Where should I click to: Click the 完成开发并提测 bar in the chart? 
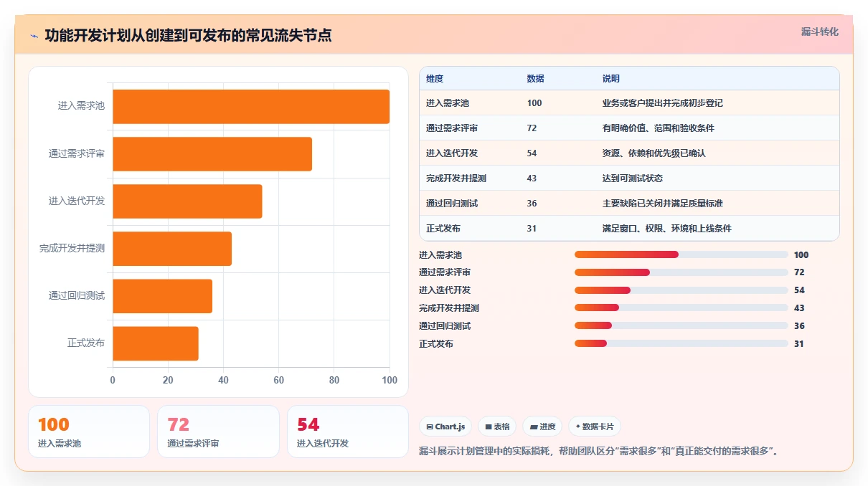pos(172,249)
